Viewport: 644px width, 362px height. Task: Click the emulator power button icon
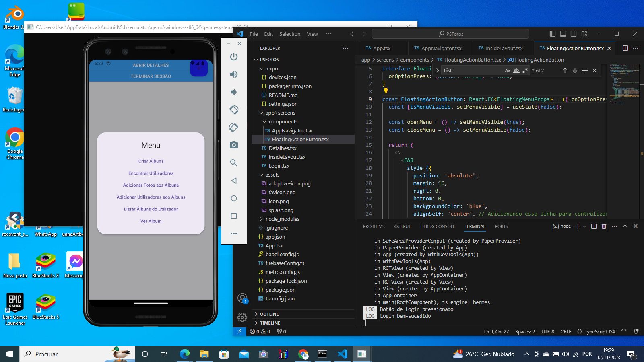(233, 57)
